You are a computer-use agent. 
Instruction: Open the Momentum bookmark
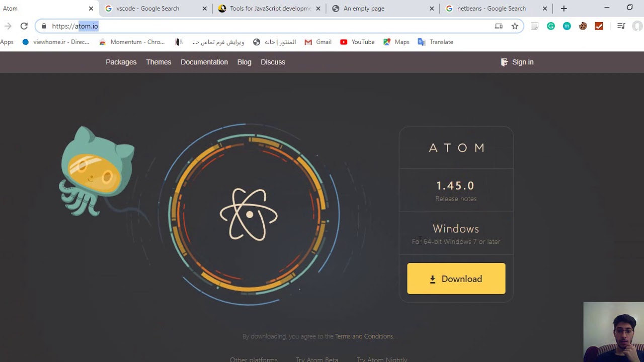coord(132,42)
